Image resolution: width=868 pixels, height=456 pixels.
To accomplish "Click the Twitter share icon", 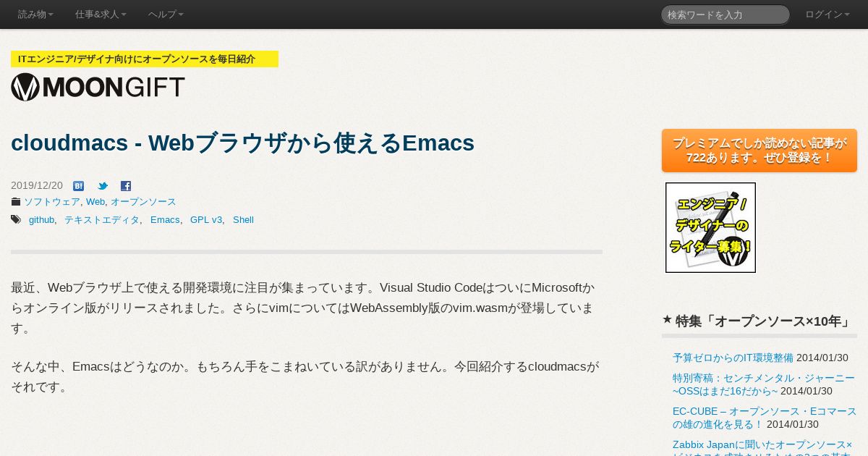I will coord(103,186).
